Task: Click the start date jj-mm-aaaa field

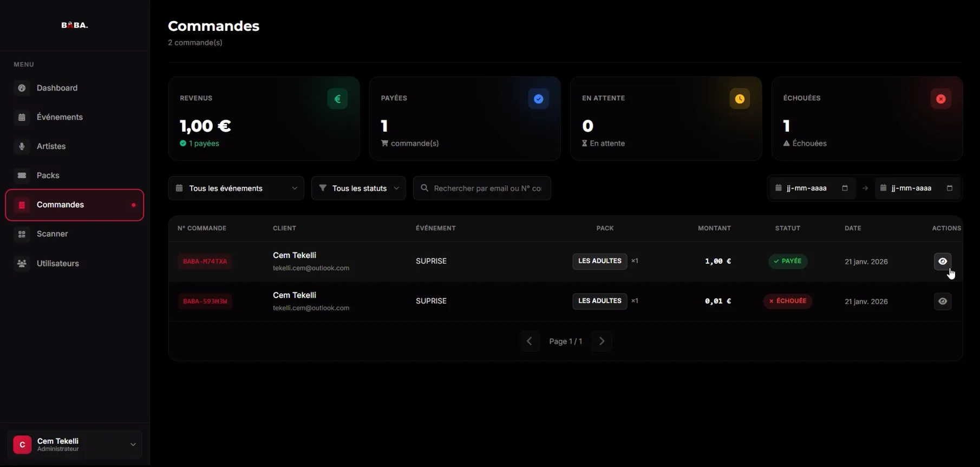Action: click(812, 188)
